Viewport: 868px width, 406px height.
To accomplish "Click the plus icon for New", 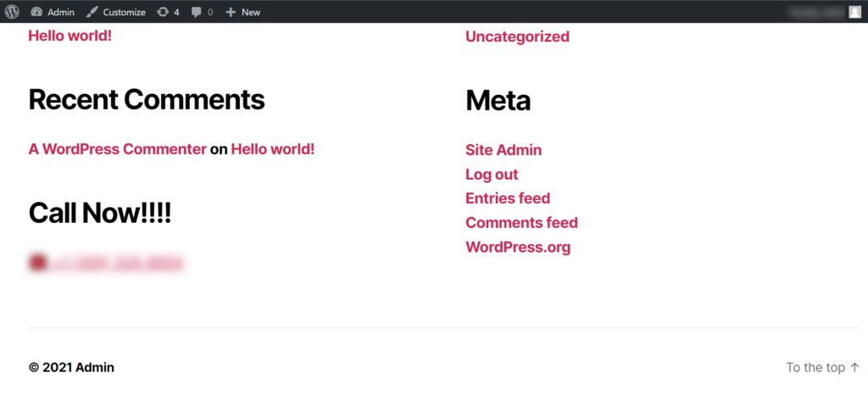I will coord(231,12).
